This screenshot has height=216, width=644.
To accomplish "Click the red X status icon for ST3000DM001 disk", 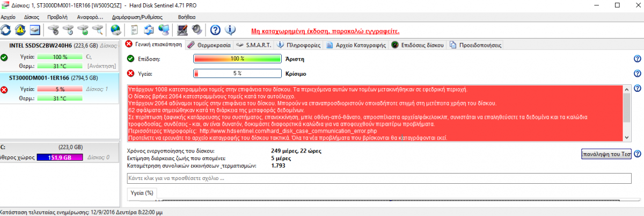I will [x=4, y=89].
